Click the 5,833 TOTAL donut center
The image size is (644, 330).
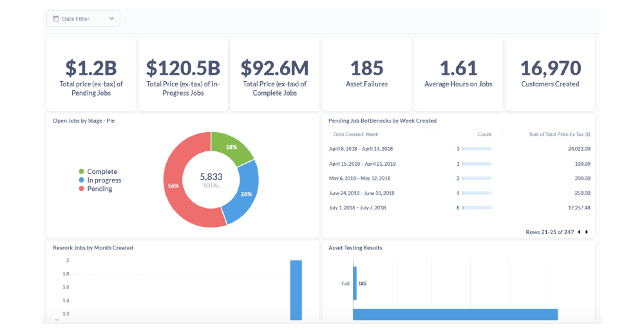click(x=211, y=180)
